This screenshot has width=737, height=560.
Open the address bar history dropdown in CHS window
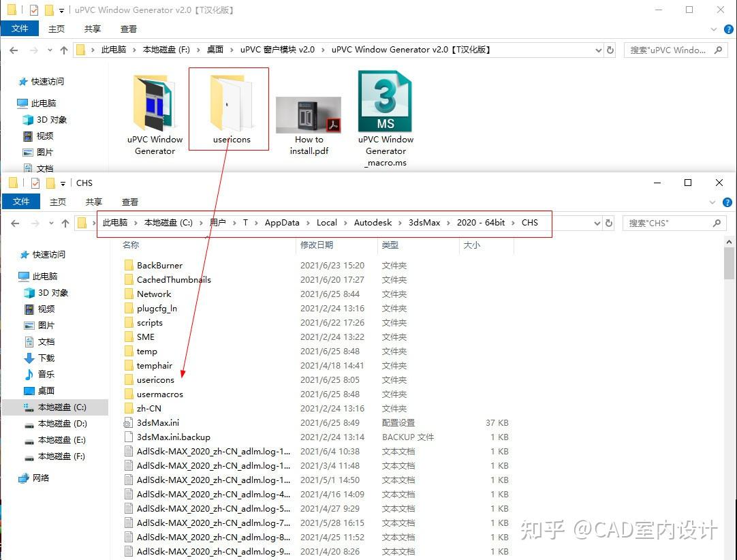pos(598,223)
